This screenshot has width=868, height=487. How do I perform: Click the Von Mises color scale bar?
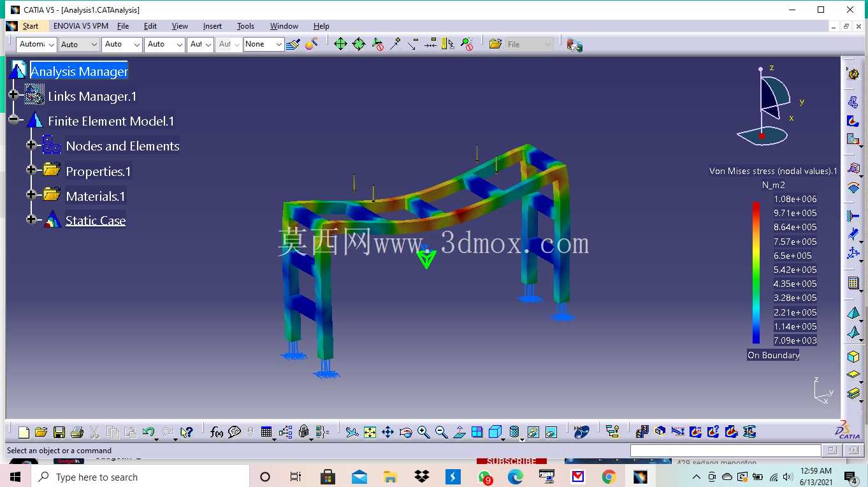click(756, 273)
